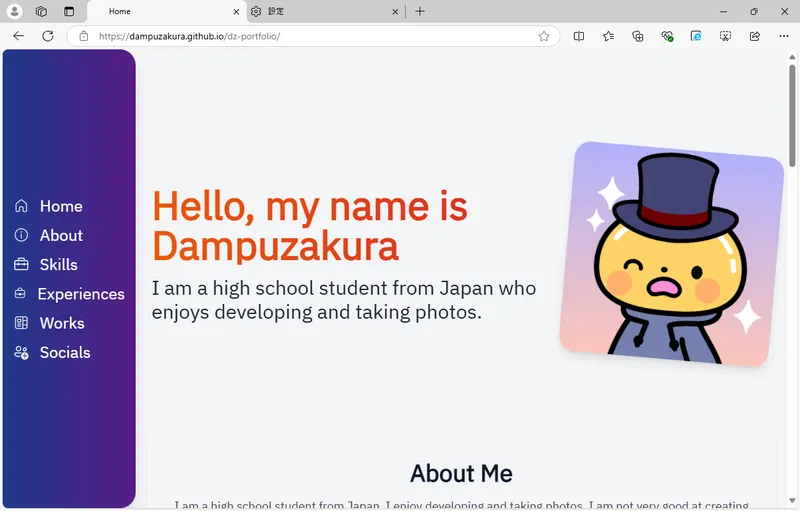Open the Socials link text
Viewport: 800px width, 511px height.
(65, 352)
